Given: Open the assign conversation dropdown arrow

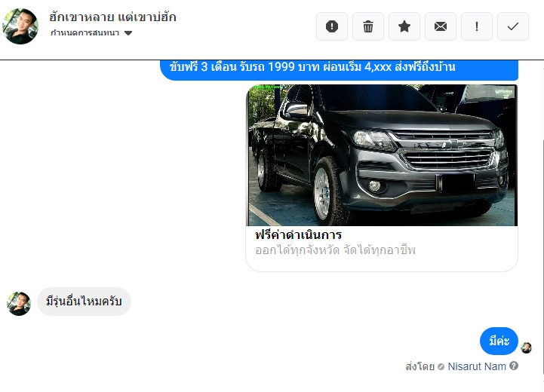Looking at the screenshot, I should (x=128, y=33).
